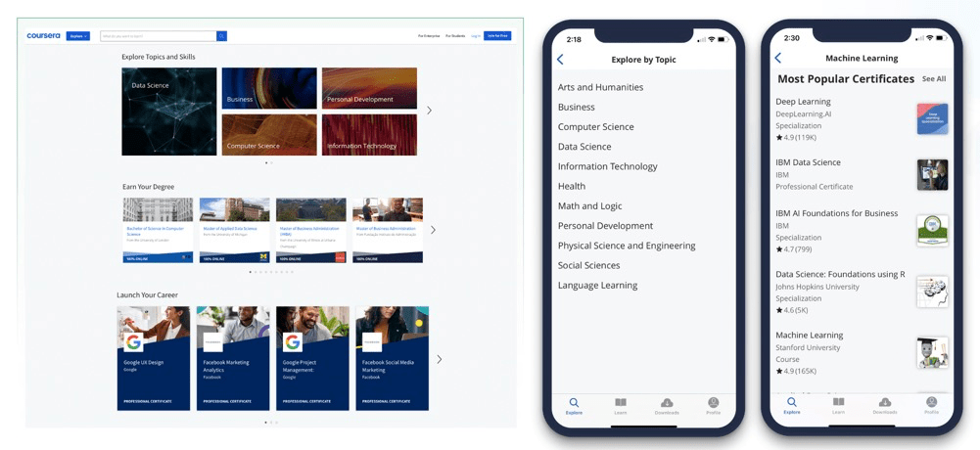Open the Explore dropdown in the web header
Screen dimensions: 980x450
[x=78, y=36]
